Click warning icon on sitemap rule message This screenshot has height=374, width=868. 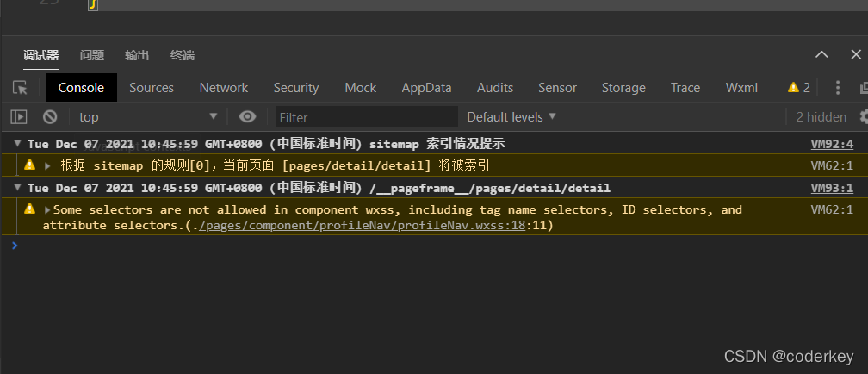tap(30, 165)
